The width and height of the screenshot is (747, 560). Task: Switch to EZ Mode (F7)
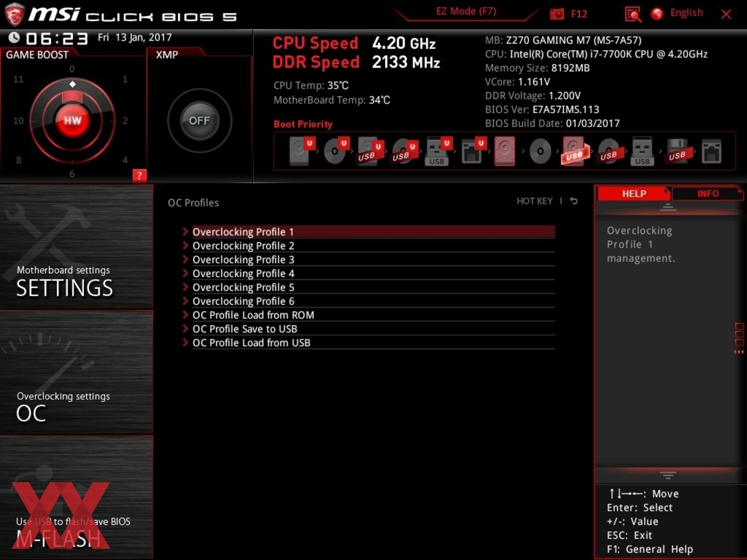tap(466, 12)
